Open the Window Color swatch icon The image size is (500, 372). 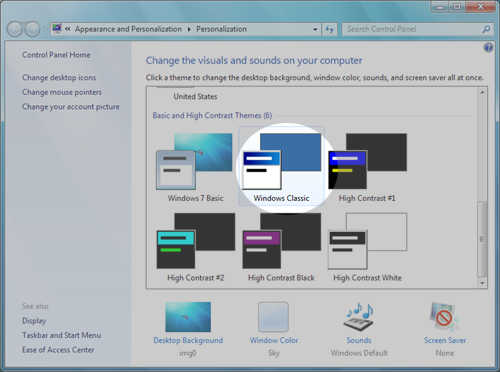[273, 317]
